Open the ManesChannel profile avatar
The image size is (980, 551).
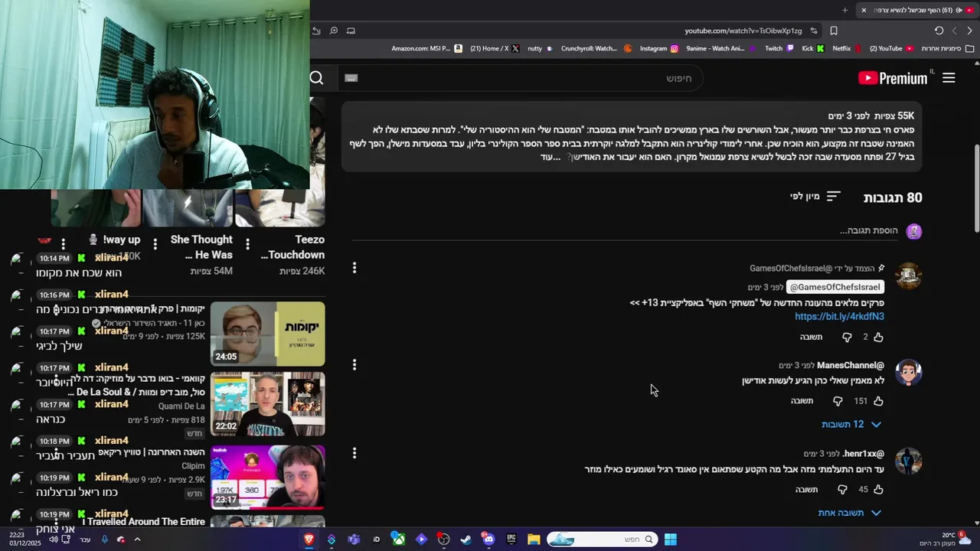pyautogui.click(x=909, y=373)
